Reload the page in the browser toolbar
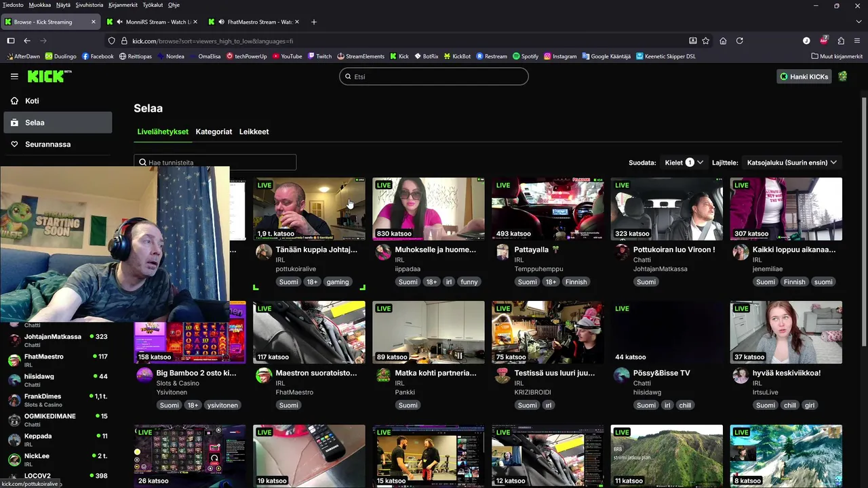The width and height of the screenshot is (868, 488). tap(740, 41)
